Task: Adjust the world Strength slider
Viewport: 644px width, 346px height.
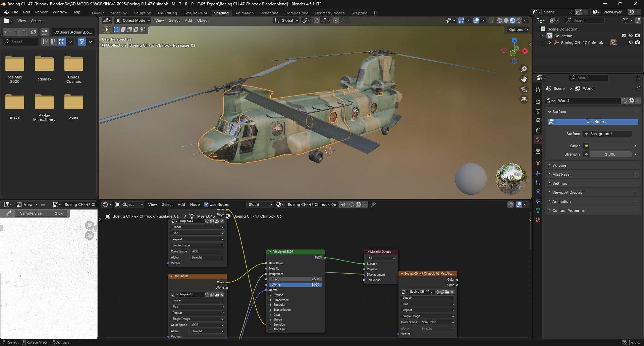Action: (610, 154)
